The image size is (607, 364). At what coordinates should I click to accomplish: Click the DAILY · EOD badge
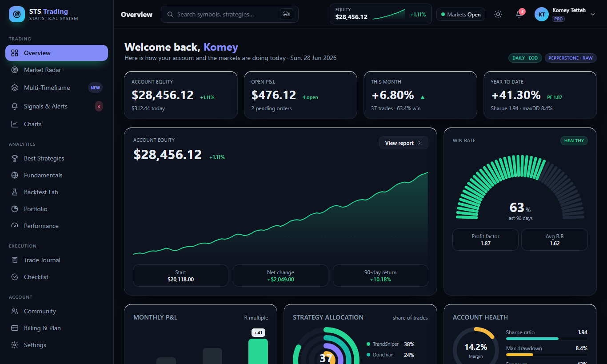tap(525, 58)
